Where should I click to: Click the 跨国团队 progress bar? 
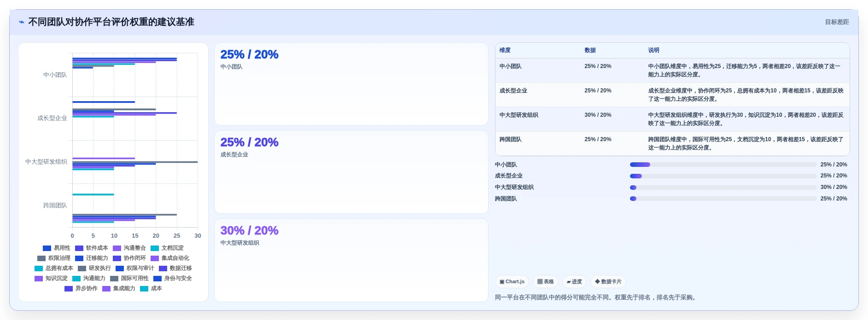tap(723, 199)
